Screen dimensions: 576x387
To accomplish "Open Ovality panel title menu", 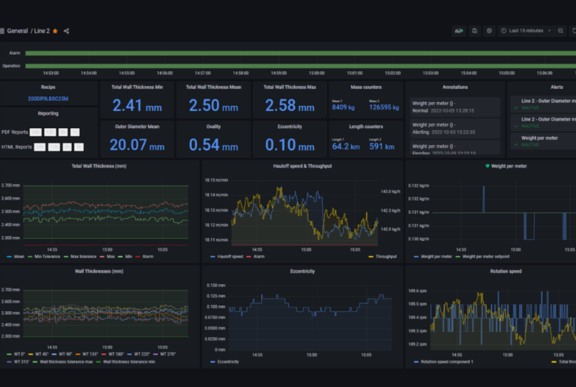I will coord(213,127).
